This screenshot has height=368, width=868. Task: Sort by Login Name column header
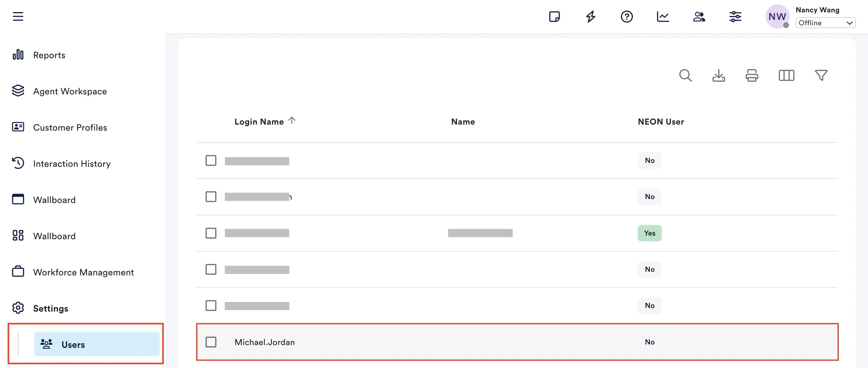259,122
